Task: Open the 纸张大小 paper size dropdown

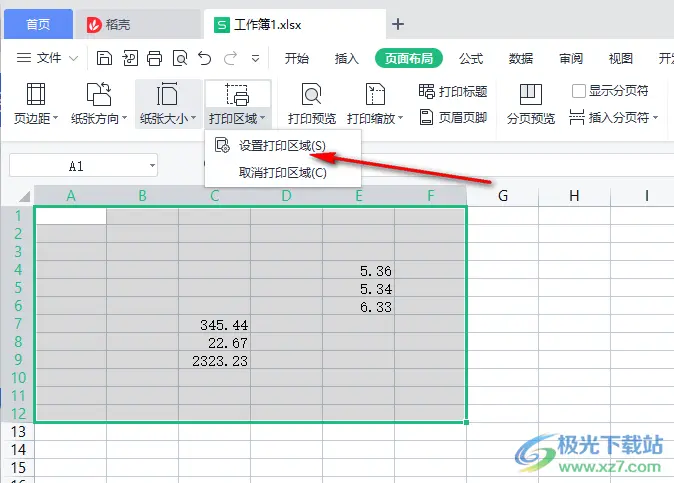Action: click(x=168, y=104)
